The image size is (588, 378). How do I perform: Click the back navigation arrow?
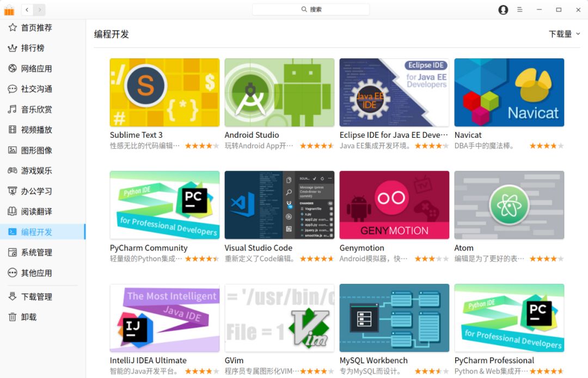pos(27,9)
